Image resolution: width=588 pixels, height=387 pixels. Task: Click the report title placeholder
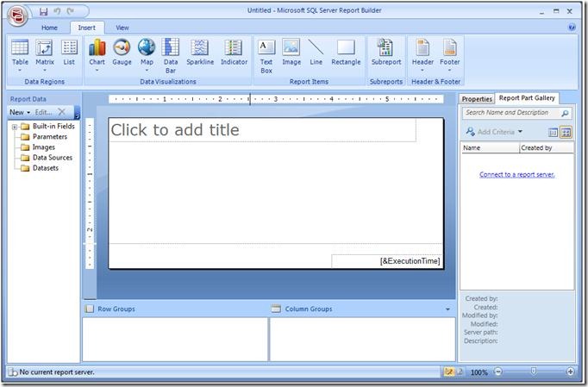click(x=262, y=130)
